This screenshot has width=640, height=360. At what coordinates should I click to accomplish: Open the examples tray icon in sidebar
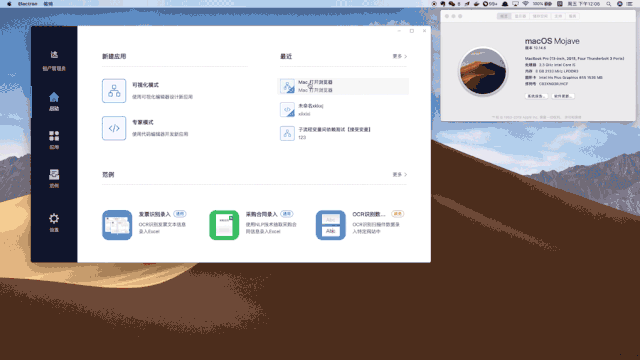pos(54,178)
